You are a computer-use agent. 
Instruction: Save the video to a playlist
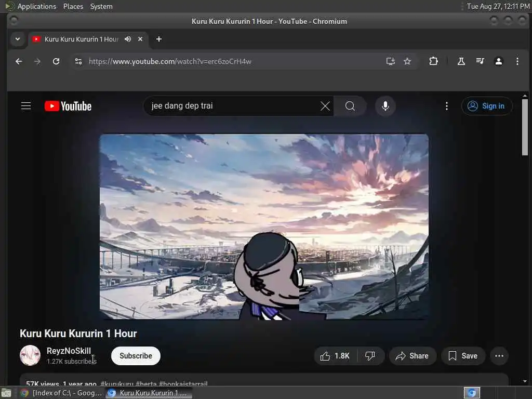[463, 355]
